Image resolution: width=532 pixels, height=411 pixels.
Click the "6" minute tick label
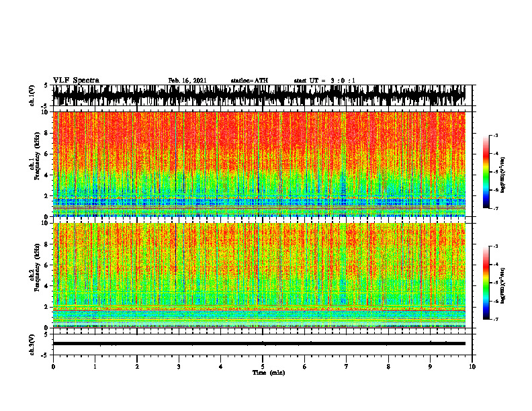(305, 367)
